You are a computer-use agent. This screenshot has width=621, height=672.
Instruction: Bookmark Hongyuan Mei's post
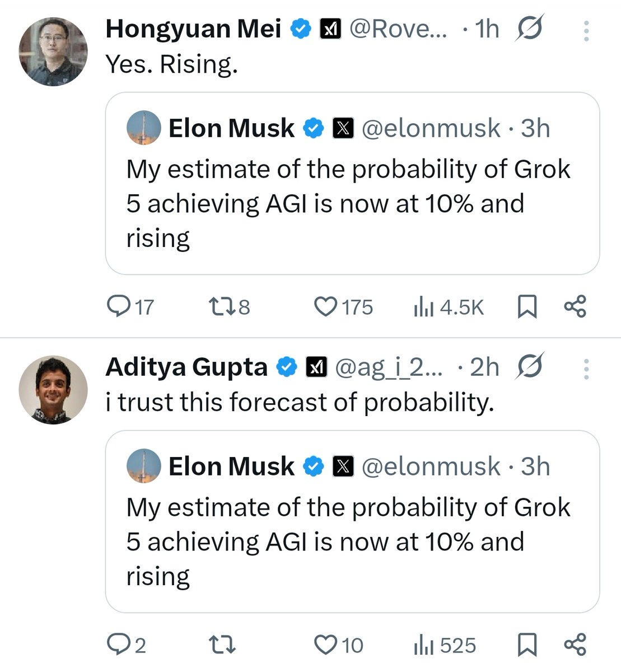pyautogui.click(x=527, y=306)
